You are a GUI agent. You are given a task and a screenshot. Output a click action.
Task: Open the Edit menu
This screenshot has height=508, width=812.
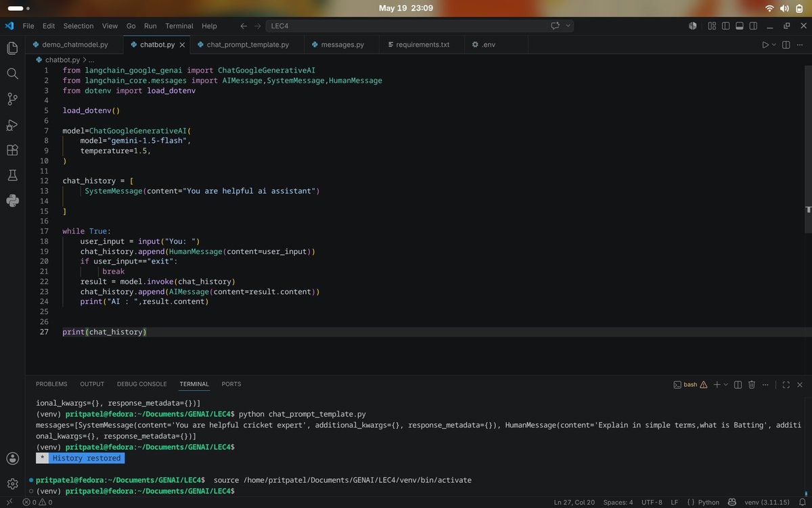click(49, 26)
